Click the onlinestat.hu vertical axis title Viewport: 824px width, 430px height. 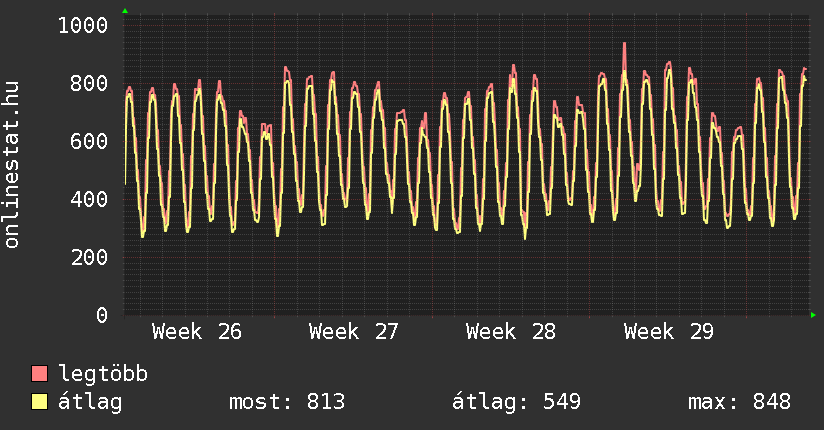(12, 165)
